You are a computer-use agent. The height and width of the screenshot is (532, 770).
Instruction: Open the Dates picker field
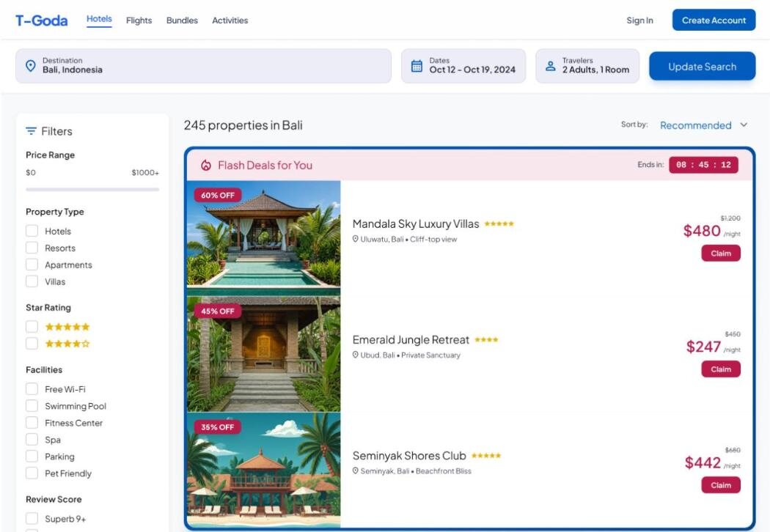pos(463,66)
